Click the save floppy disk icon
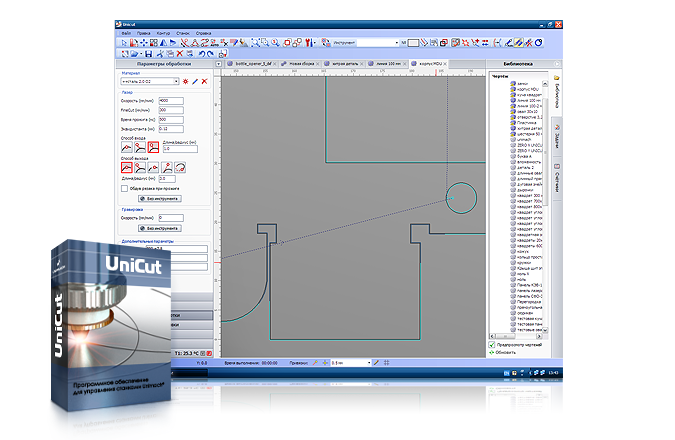 tap(149, 54)
